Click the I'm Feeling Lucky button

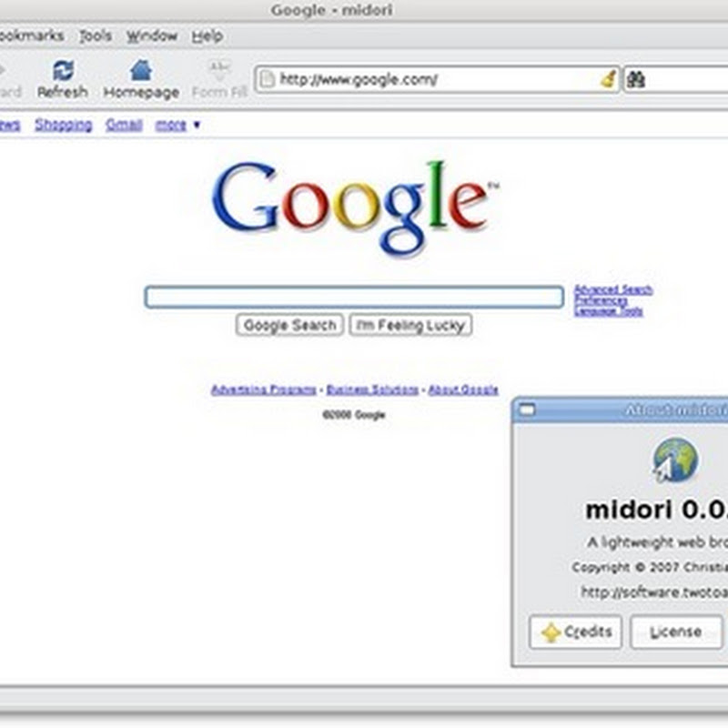(410, 325)
